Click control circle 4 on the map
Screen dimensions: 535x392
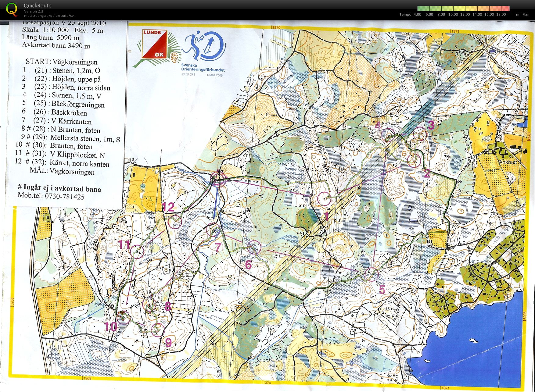click(388, 135)
